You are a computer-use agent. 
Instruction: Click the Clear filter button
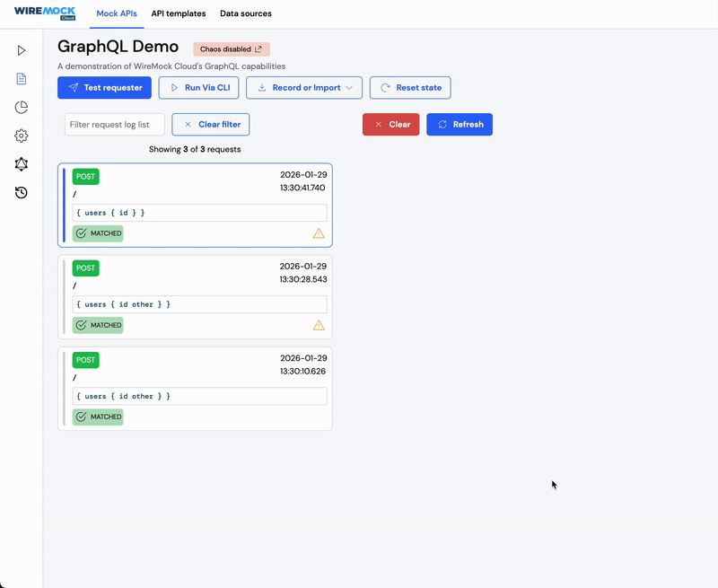(x=210, y=124)
